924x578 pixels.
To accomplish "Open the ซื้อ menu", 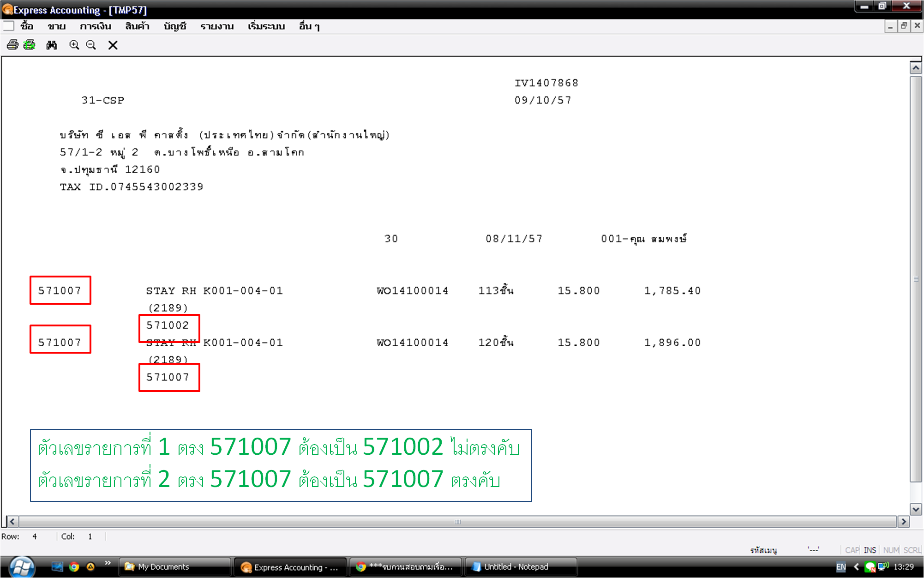I will click(x=27, y=26).
